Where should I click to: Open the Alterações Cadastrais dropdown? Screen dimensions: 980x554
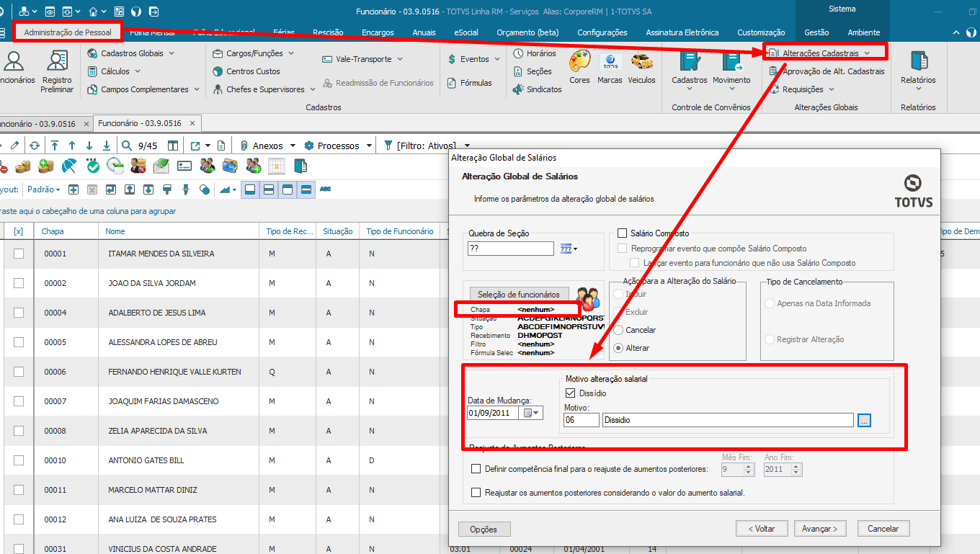click(867, 53)
